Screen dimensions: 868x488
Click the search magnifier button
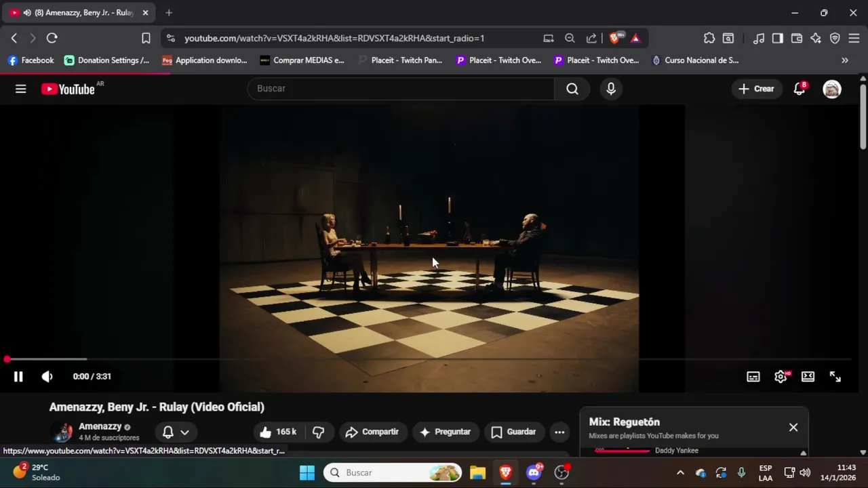(572, 89)
